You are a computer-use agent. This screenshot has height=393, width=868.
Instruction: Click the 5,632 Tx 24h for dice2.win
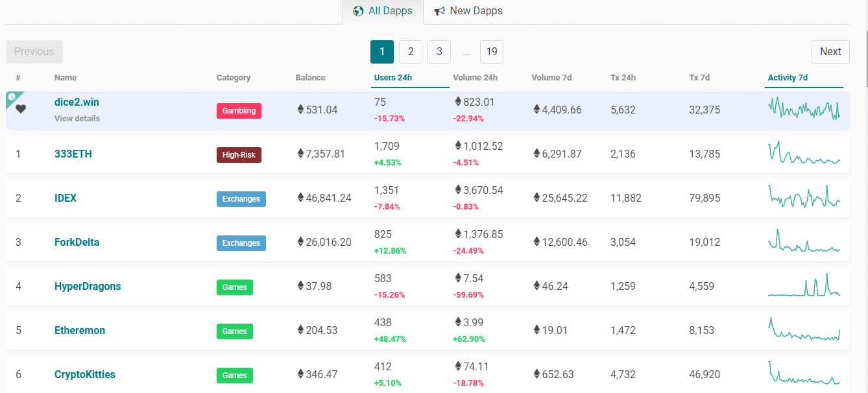623,110
